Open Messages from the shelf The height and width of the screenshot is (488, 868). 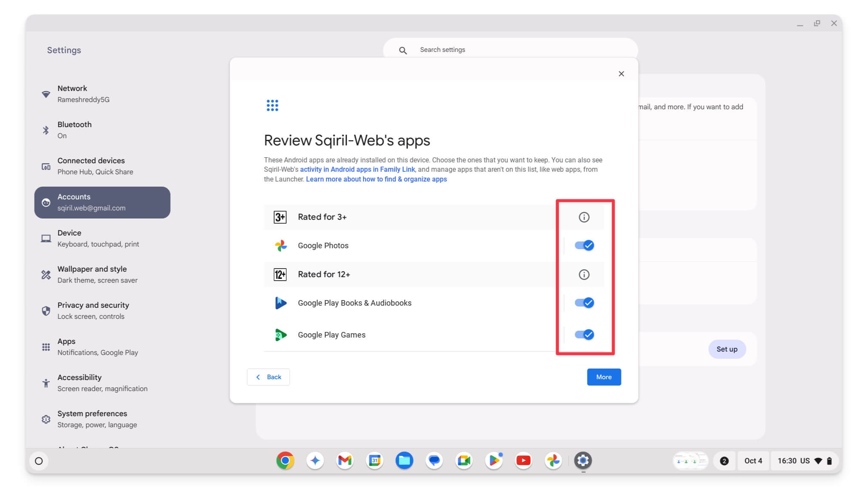(x=434, y=460)
